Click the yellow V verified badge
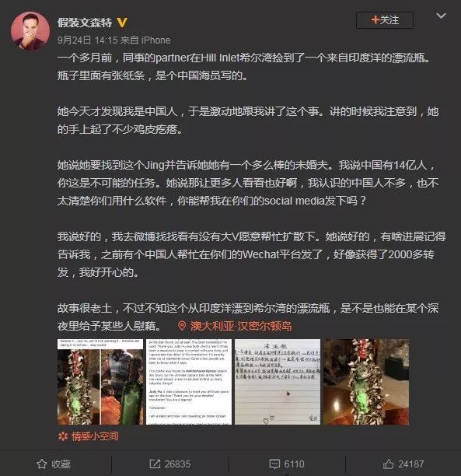This screenshot has width=461, height=476. pyautogui.click(x=122, y=23)
